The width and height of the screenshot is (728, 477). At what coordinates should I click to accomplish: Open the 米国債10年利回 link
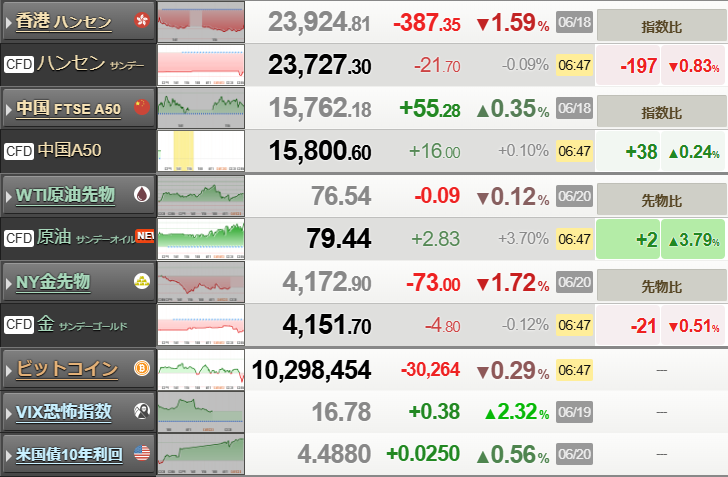(69, 454)
